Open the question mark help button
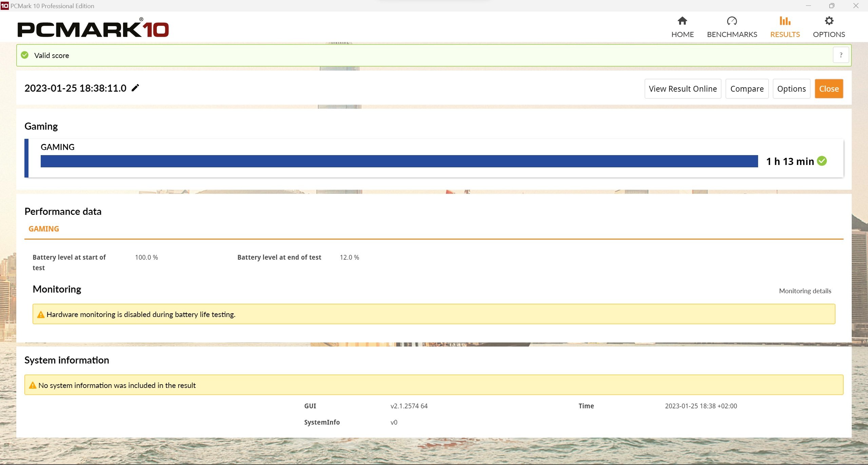The height and width of the screenshot is (465, 868). [841, 55]
